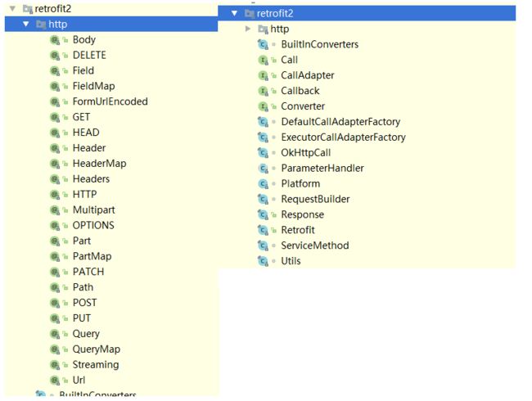This screenshot has width=532, height=401.
Task: Select the Utils class name
Action: (x=291, y=261)
